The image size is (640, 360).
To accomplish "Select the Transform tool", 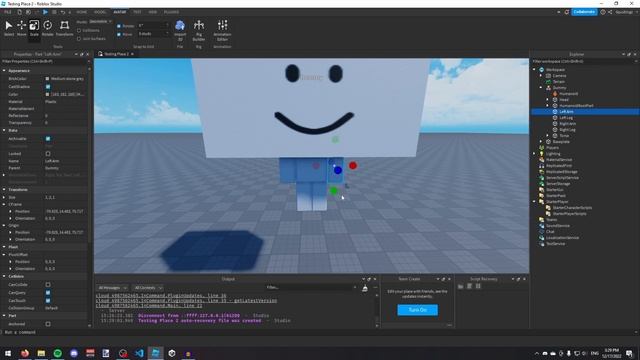I will point(64,28).
